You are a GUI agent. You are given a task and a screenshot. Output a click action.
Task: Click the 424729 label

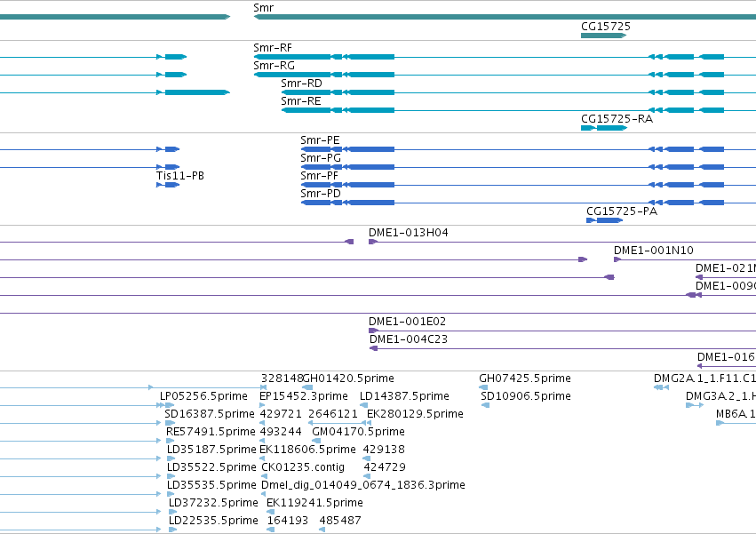[x=385, y=468]
